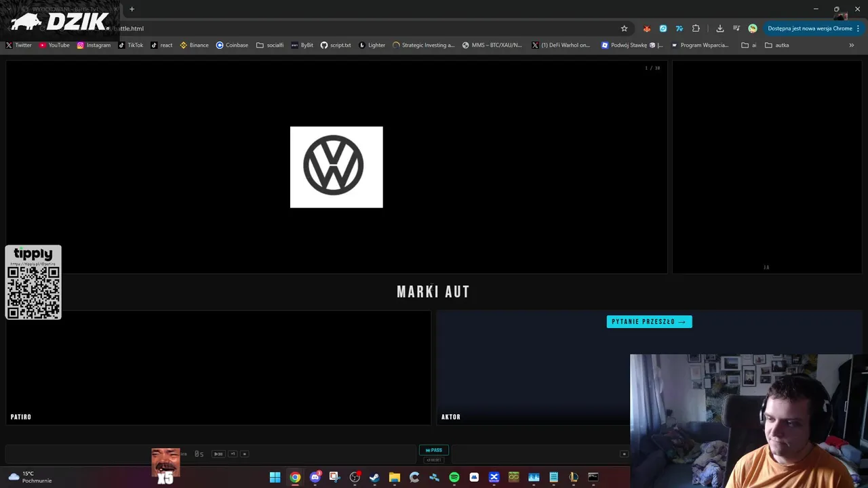The image size is (868, 488).
Task: Open the ByBit bookmark
Action: pyautogui.click(x=302, y=45)
